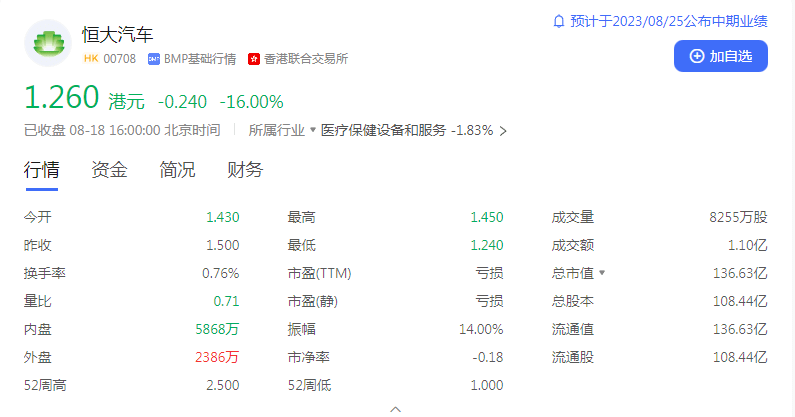
Task: Click the BMP基础行情 blue badge icon
Action: (154, 59)
